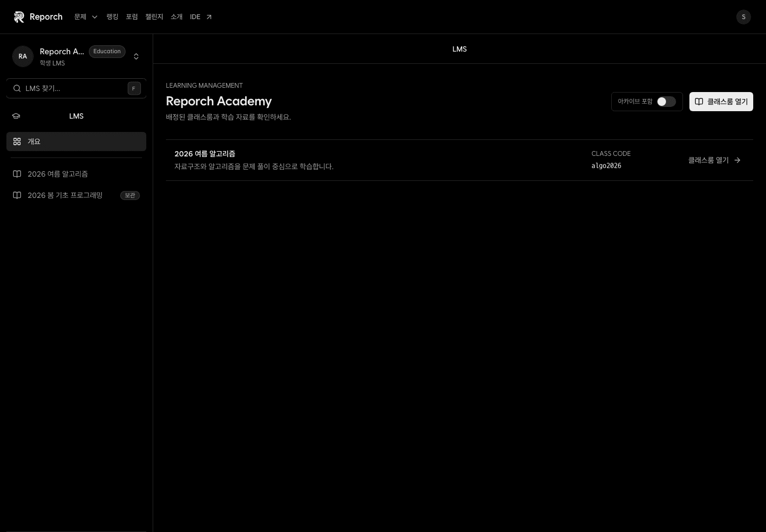766x532 pixels.
Task: Click the LMS sidebar section label
Action: tap(76, 116)
